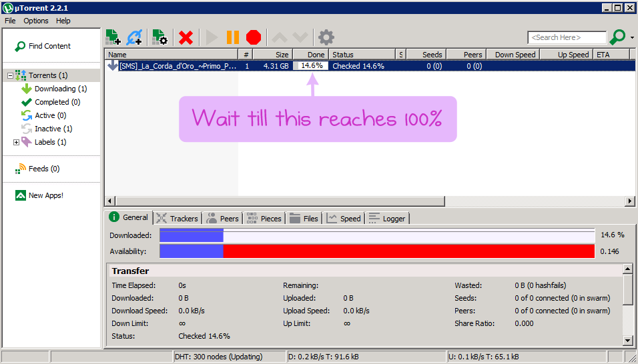Click the orange Pause torrent icon
This screenshot has height=364, width=638.
[233, 37]
